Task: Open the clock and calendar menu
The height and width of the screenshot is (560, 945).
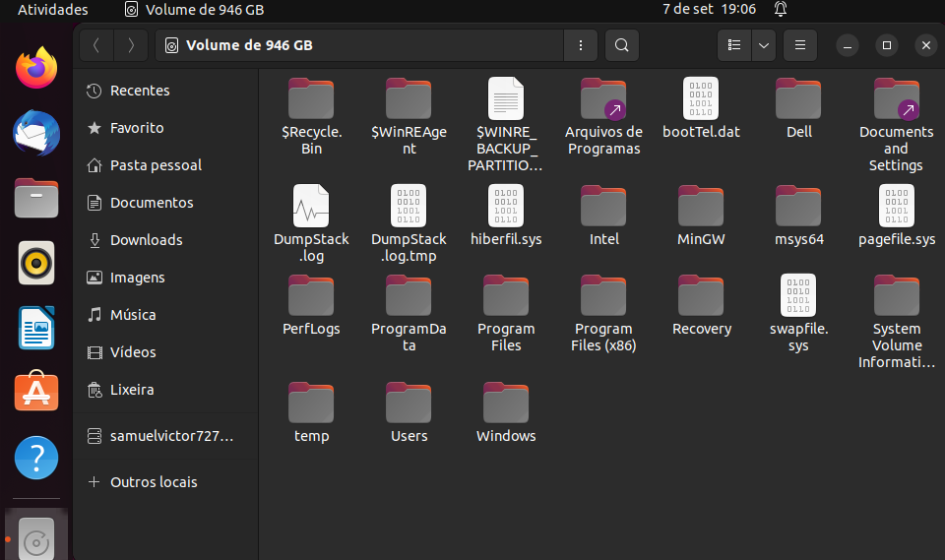Action: point(709,9)
